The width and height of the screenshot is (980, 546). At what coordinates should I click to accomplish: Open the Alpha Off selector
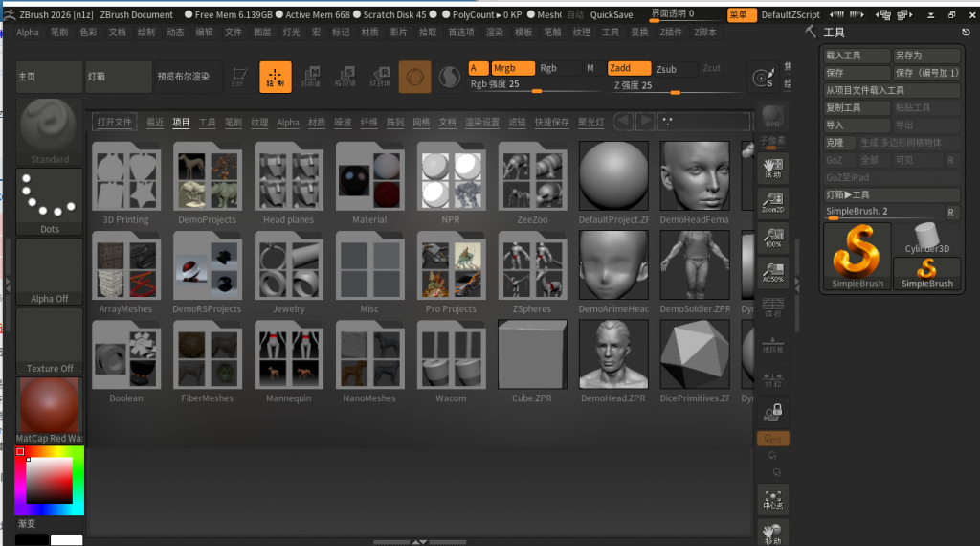50,271
